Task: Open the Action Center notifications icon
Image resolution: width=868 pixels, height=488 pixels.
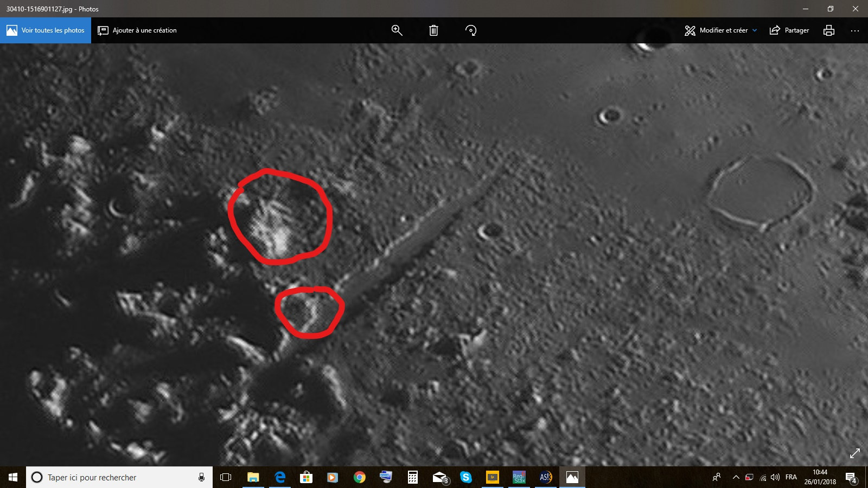Action: pos(851,477)
